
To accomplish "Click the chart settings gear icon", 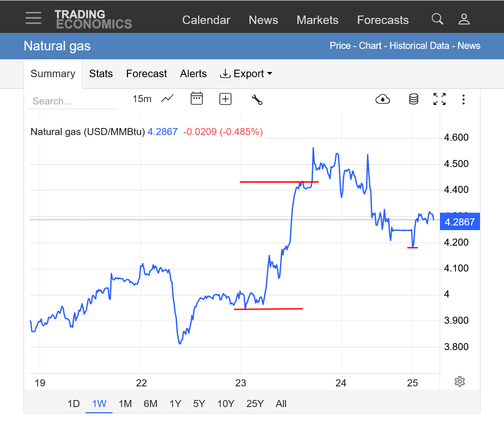I will point(460,382).
